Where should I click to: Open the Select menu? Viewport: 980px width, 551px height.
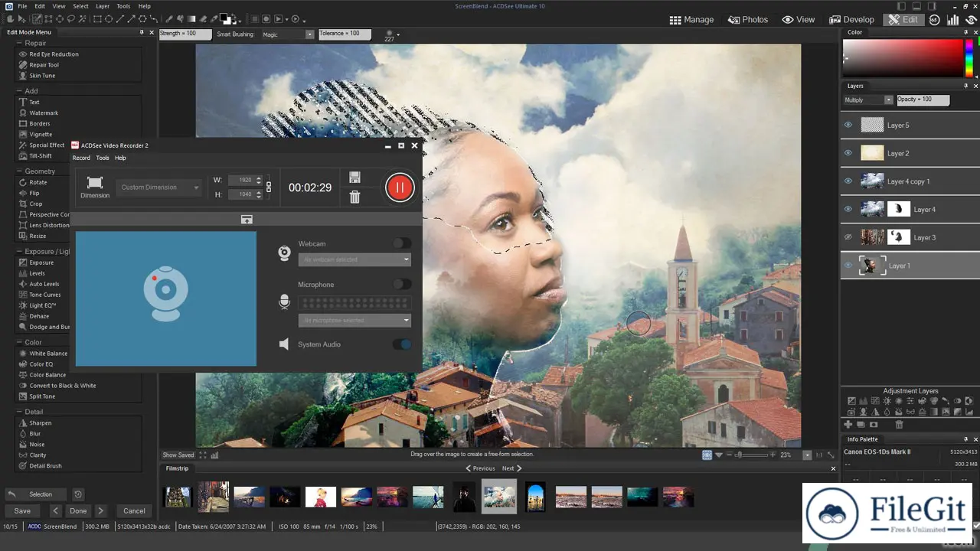[80, 6]
